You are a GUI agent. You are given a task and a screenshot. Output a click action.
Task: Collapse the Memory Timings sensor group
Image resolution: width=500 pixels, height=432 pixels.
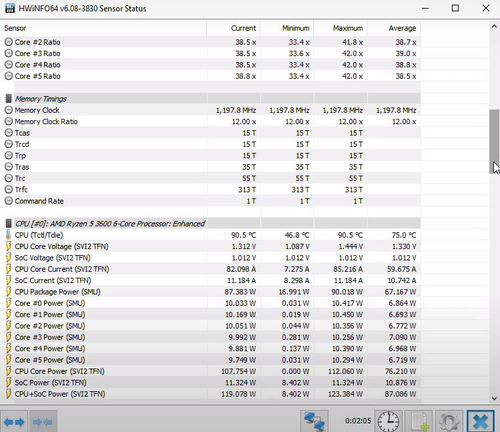(x=8, y=99)
